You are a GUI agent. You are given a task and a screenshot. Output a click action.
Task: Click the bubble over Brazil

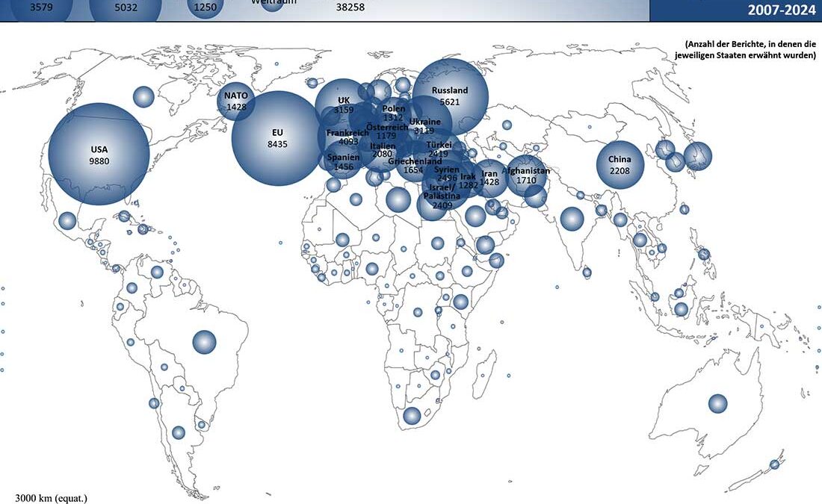(204, 342)
